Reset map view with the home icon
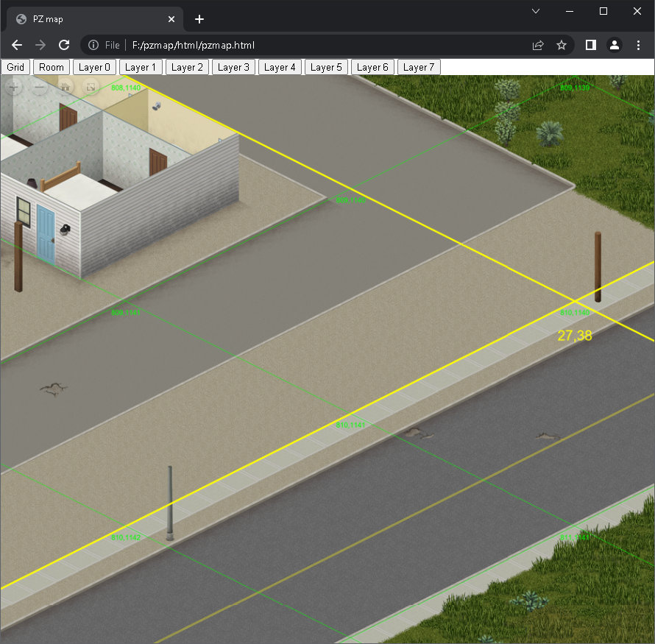The width and height of the screenshot is (655, 644). [x=65, y=88]
